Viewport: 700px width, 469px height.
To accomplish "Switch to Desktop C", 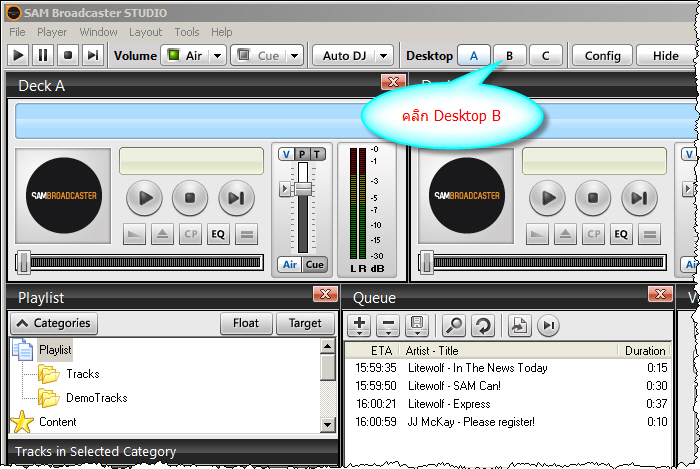I will (x=546, y=55).
